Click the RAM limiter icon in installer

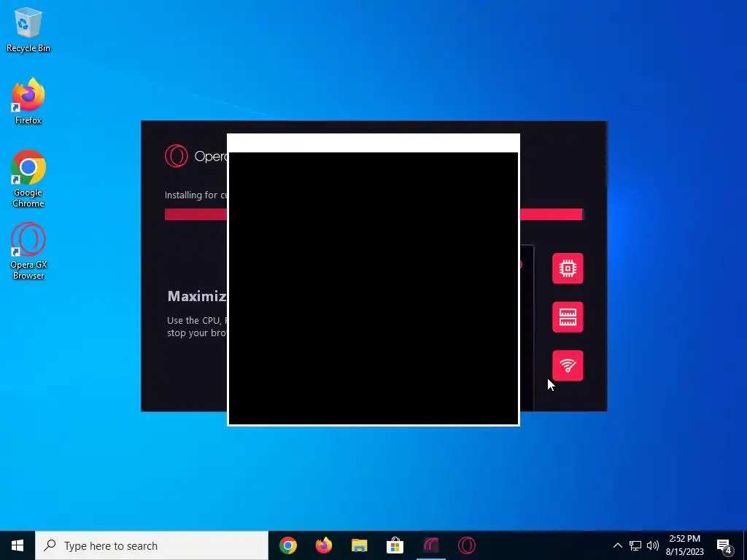568,317
